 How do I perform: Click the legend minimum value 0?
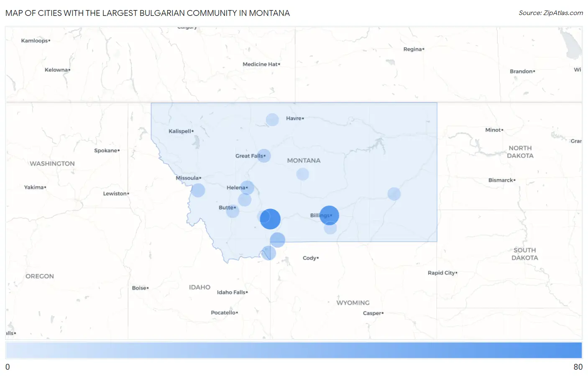coord(8,367)
